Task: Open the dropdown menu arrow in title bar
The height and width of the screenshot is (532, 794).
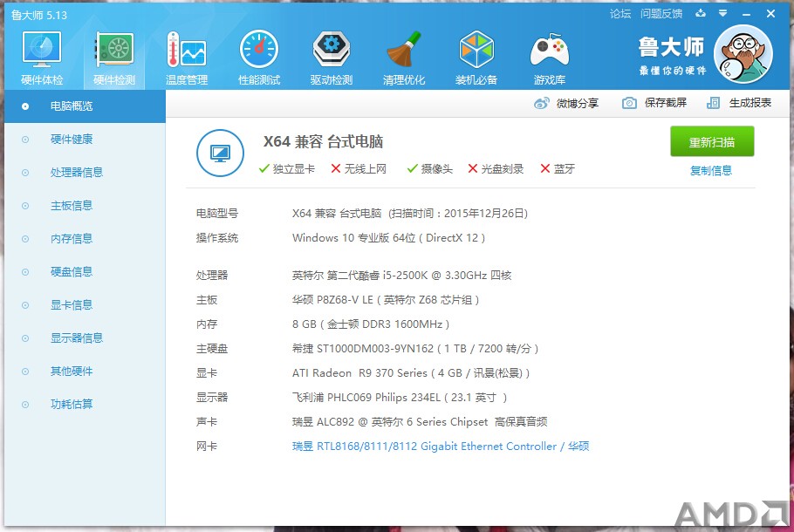Action: [723, 13]
